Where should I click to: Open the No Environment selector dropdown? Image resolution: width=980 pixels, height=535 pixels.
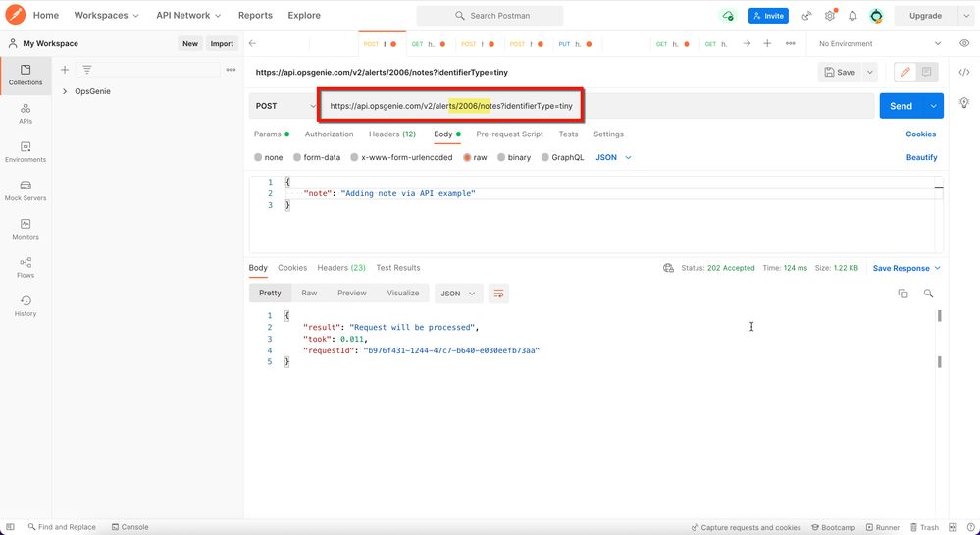pos(879,44)
